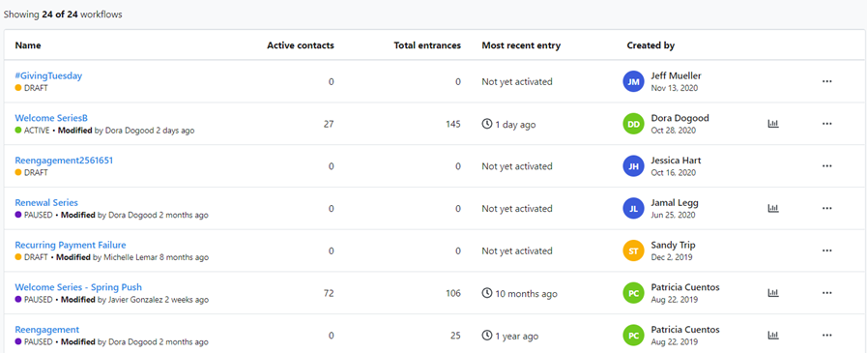Click clock icon beside '1 day ago'
The width and height of the screenshot is (868, 353).
click(x=487, y=124)
